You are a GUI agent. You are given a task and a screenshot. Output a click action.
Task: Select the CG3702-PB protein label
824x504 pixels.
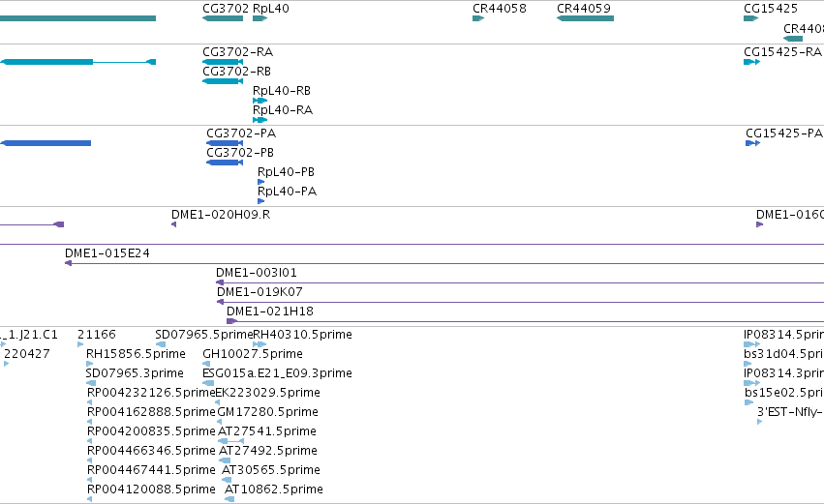point(240,153)
